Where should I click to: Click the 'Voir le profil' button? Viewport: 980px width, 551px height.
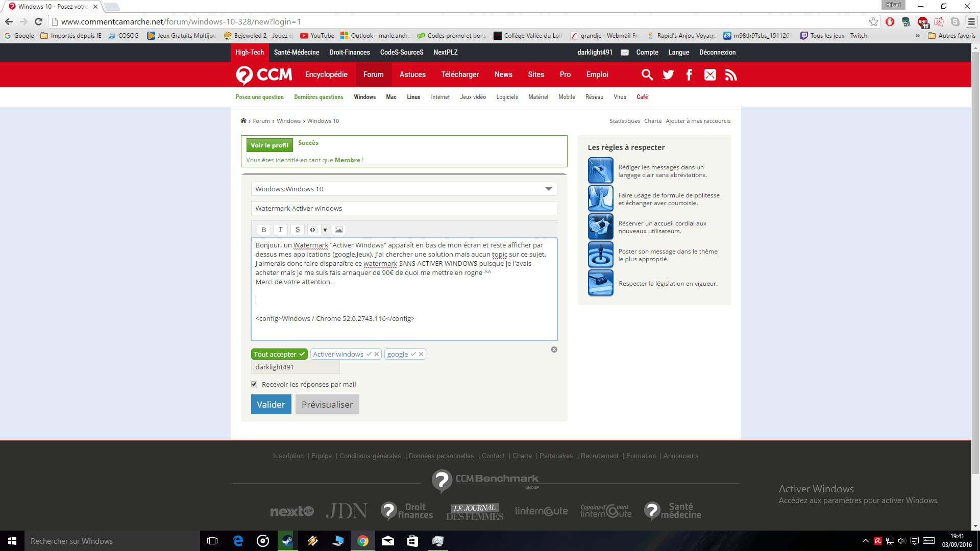pos(269,145)
